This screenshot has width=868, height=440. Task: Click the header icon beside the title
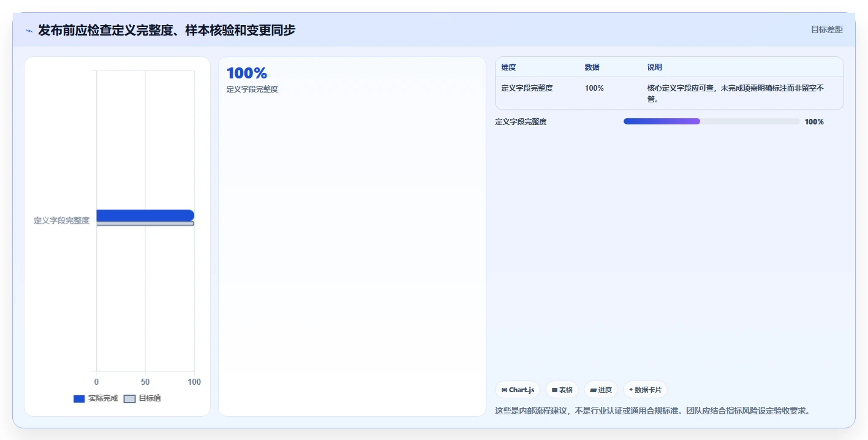point(29,31)
